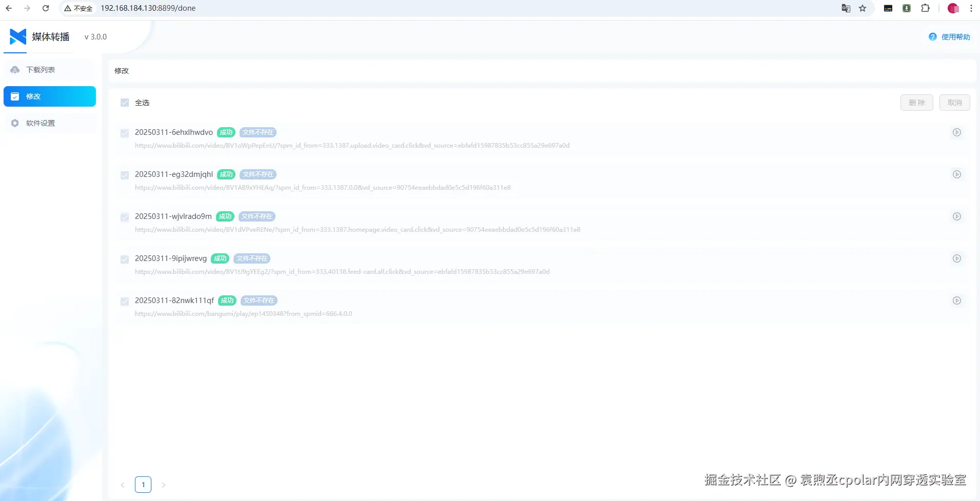Click the 成功 tag on 6ehxlhwdvo row
This screenshot has width=980, height=501.
226,132
